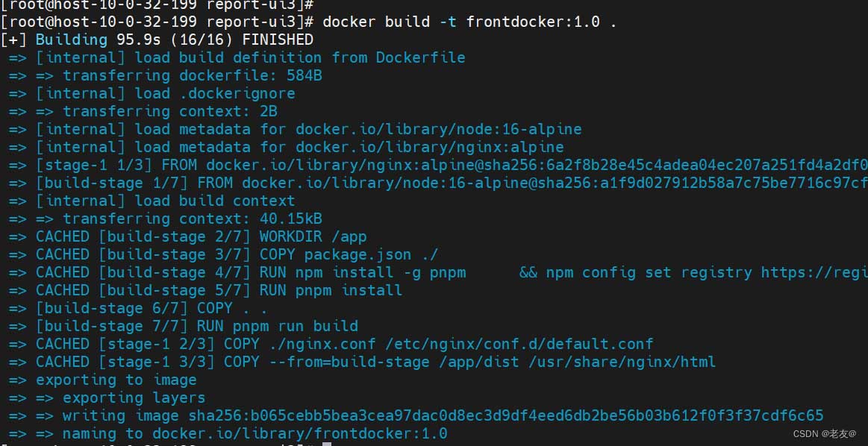Click the build-stage 1/7 FROM node line
Viewport: 868px width, 446px height.
(x=438, y=183)
